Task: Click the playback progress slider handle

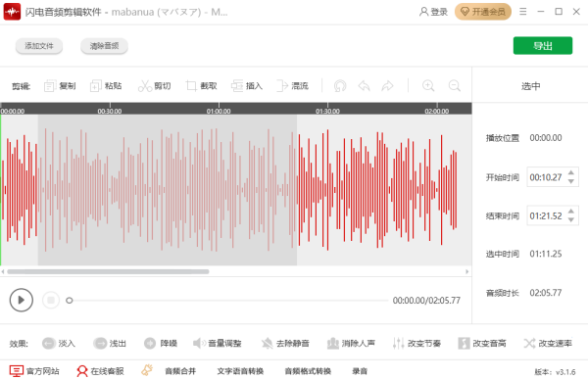Action: pos(69,300)
